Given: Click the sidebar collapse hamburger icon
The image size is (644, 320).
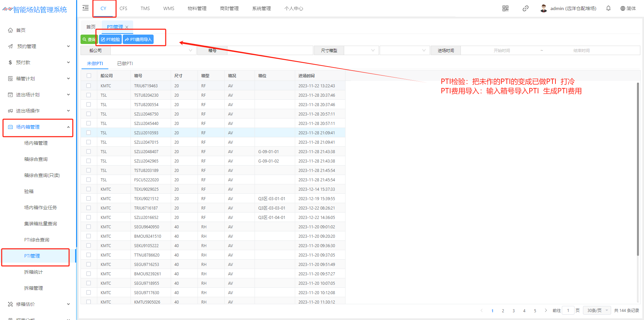Looking at the screenshot, I should click(x=86, y=8).
